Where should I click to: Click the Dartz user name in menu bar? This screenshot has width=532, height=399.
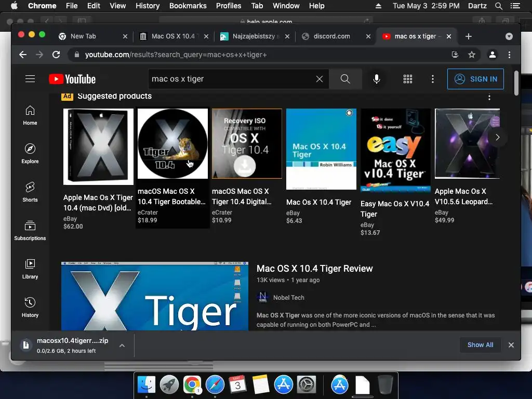(x=477, y=6)
